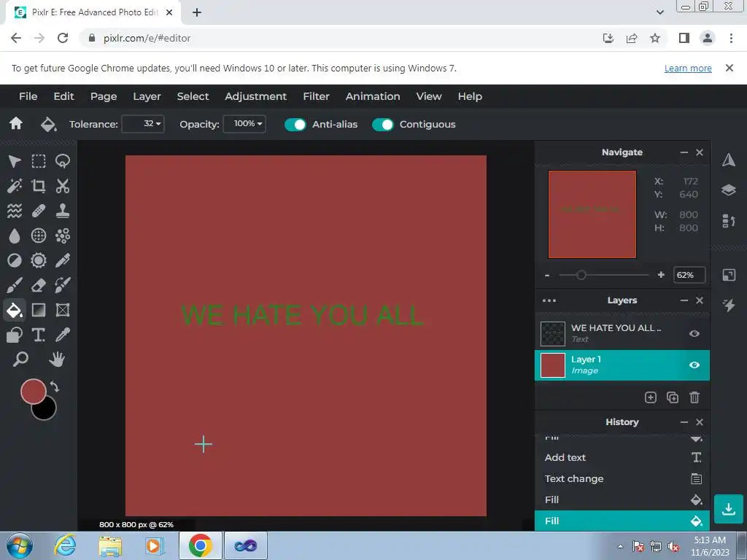
Task: Open the Filter menu
Action: (x=317, y=96)
